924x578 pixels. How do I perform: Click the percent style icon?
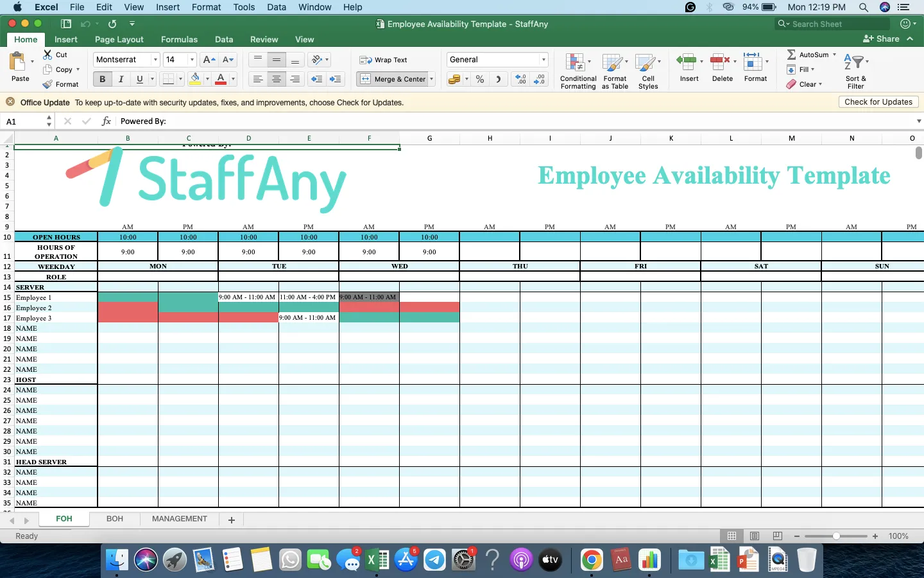480,79
